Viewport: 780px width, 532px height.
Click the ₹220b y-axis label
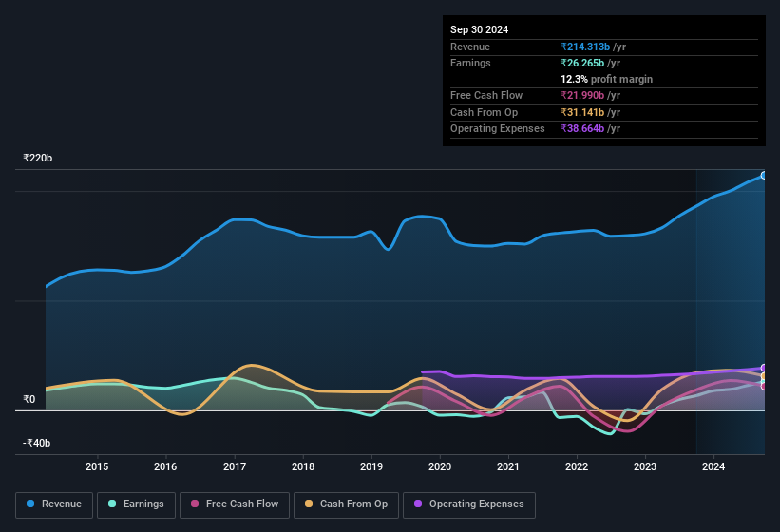[x=38, y=158]
